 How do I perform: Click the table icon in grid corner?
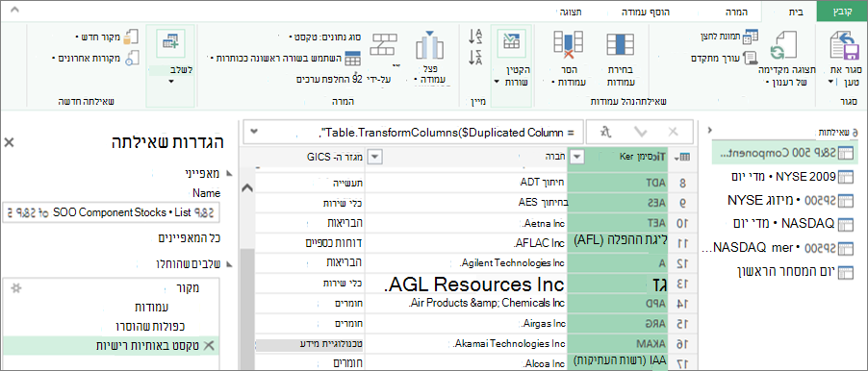pos(685,158)
